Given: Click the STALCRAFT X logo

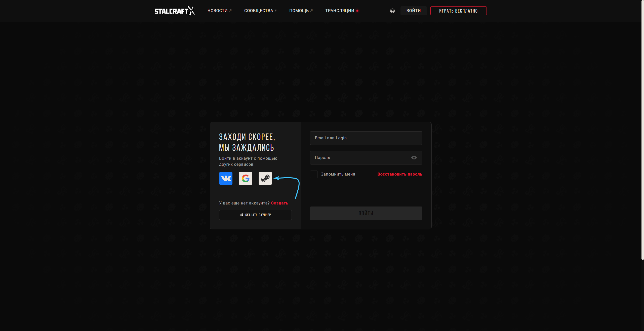Looking at the screenshot, I should pyautogui.click(x=175, y=11).
